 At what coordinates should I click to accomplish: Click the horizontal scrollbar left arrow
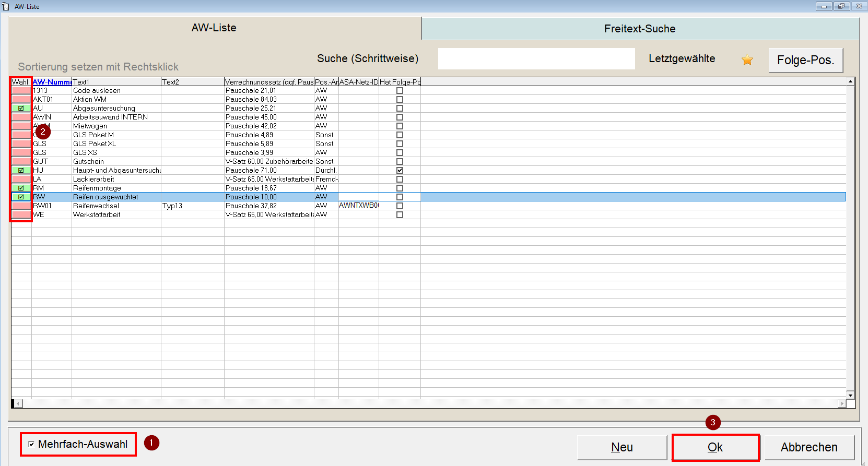18,403
